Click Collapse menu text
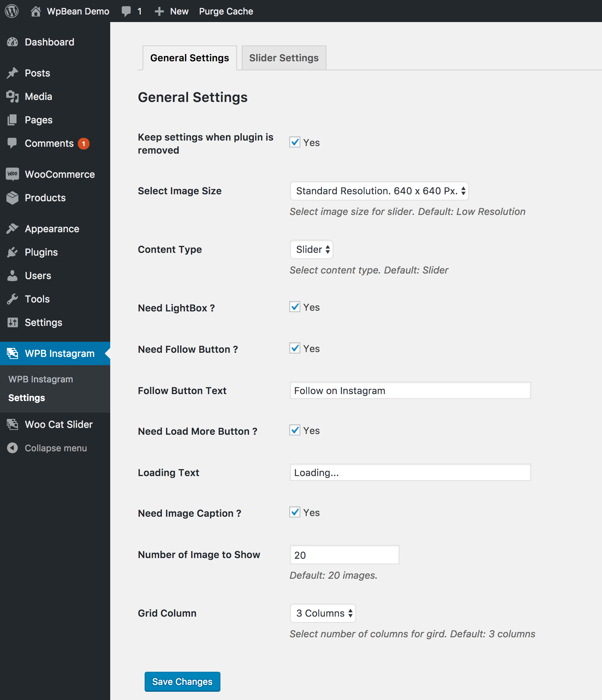This screenshot has height=700, width=602. click(56, 448)
